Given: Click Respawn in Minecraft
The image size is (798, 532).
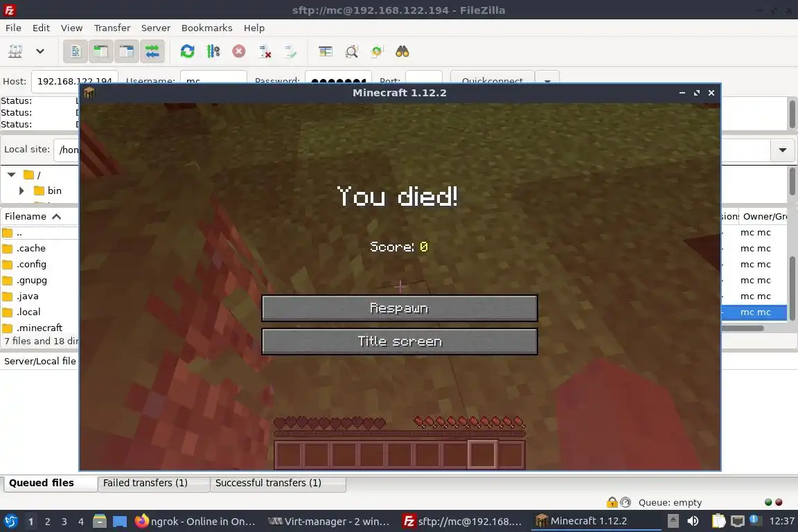Looking at the screenshot, I should pyautogui.click(x=400, y=308).
